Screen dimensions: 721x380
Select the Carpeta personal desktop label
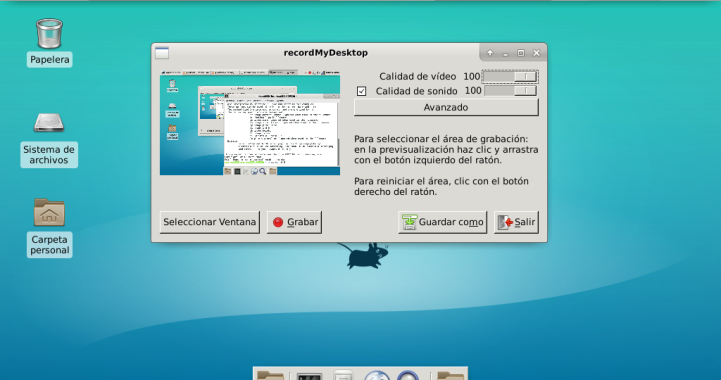pos(50,245)
